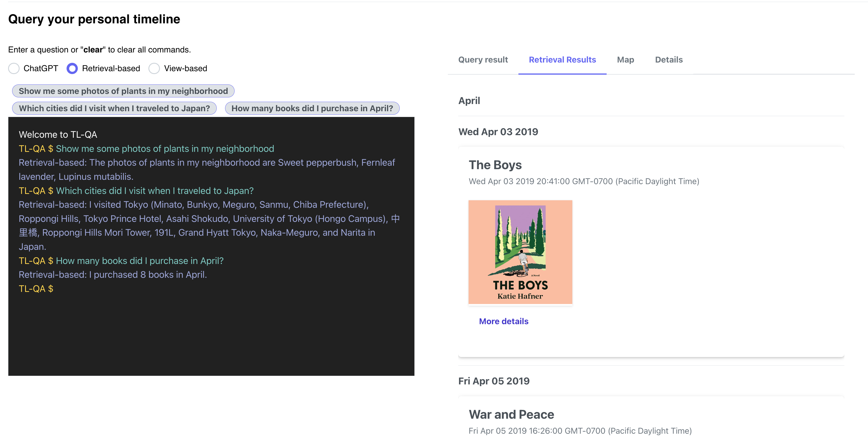Open the More details link
The width and height of the screenshot is (868, 438).
click(503, 321)
